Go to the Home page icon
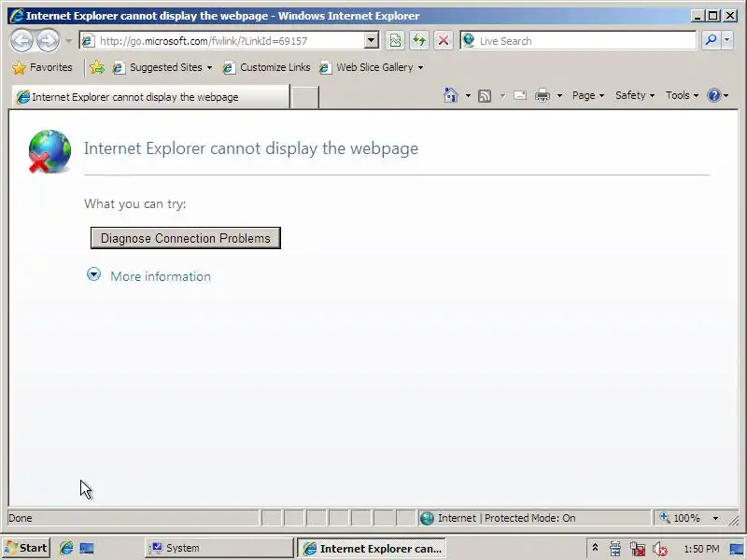This screenshot has height=560, width=747. (450, 95)
